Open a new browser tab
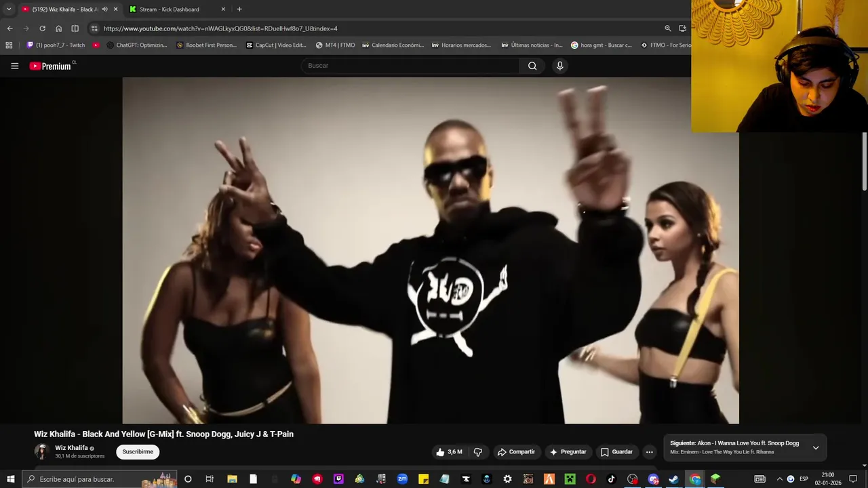Image resolution: width=868 pixels, height=488 pixels. point(239,9)
